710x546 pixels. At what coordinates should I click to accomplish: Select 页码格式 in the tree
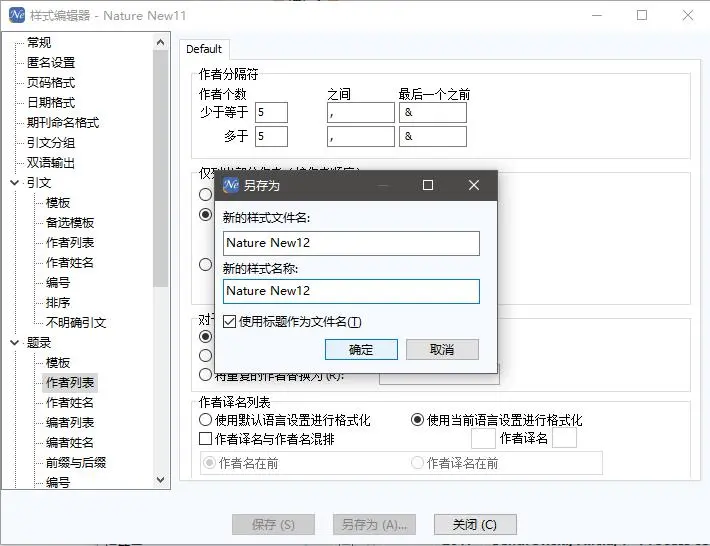point(51,82)
